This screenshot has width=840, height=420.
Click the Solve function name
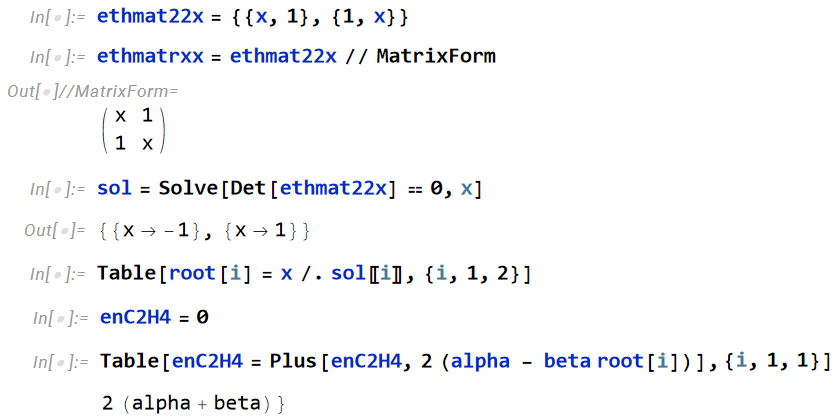click(189, 188)
